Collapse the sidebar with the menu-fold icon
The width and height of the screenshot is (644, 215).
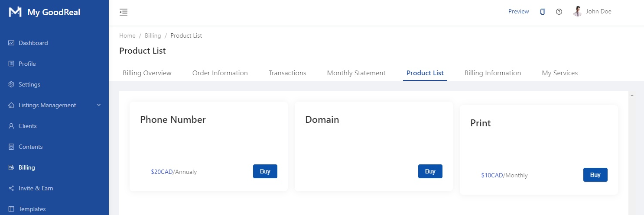pos(124,12)
